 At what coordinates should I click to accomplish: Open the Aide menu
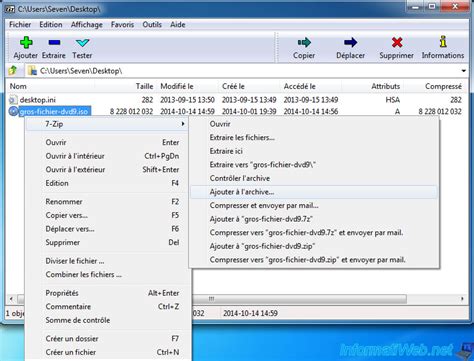click(178, 25)
